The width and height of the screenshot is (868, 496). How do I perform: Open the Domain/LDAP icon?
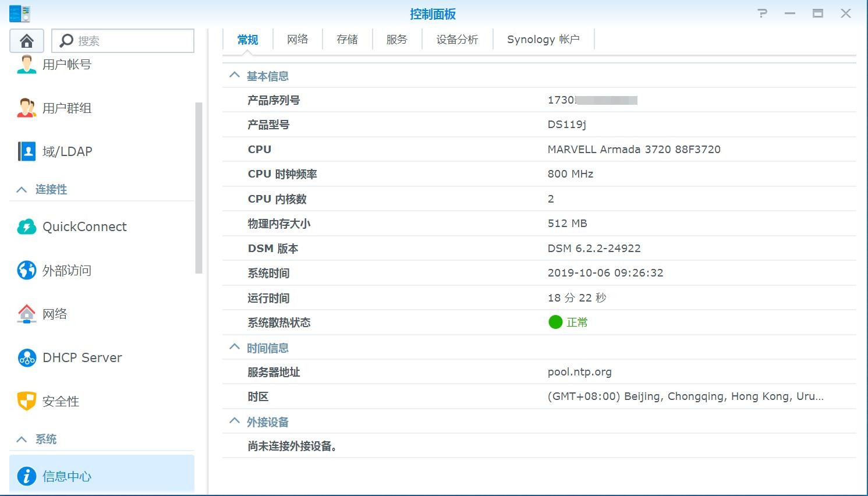(x=27, y=151)
